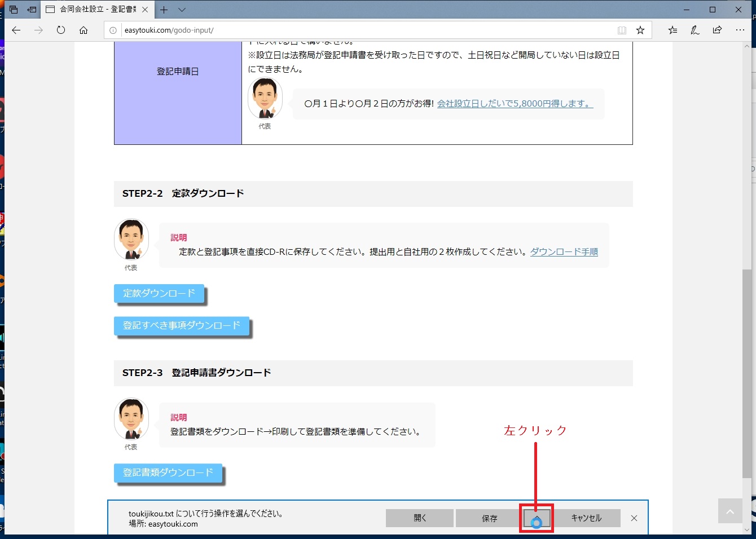Click the address bar URL field

pyautogui.click(x=361, y=30)
